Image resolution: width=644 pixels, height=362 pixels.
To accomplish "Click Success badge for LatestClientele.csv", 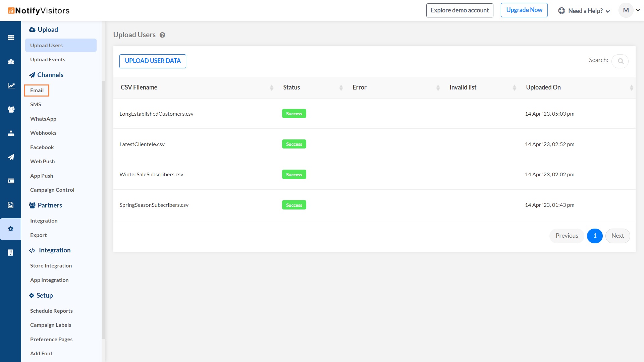I will (294, 144).
